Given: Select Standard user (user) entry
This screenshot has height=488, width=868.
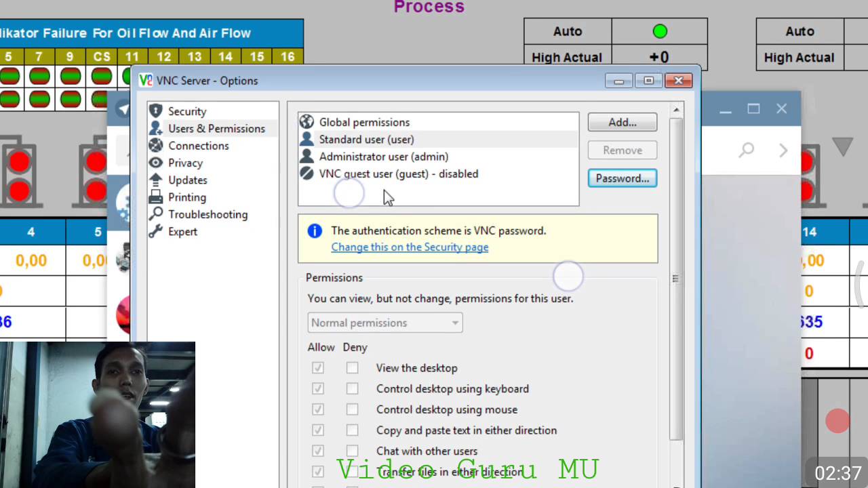Looking at the screenshot, I should click(x=438, y=139).
